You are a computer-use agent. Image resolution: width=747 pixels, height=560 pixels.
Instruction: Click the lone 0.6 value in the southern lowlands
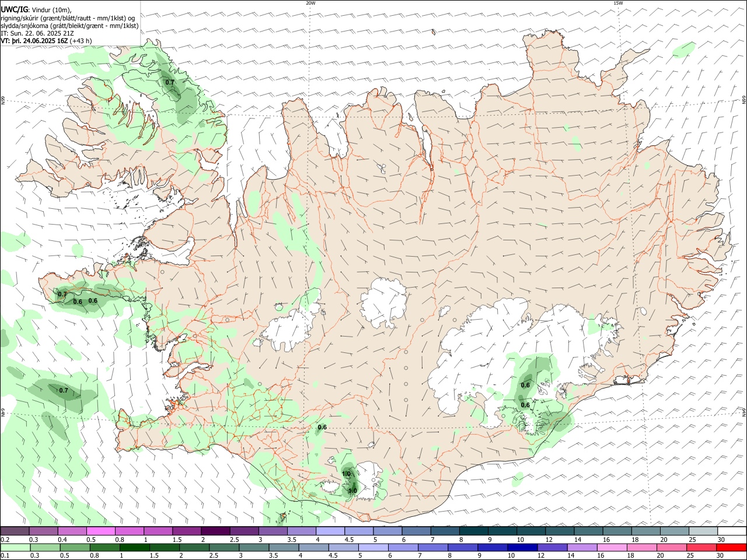(x=322, y=428)
